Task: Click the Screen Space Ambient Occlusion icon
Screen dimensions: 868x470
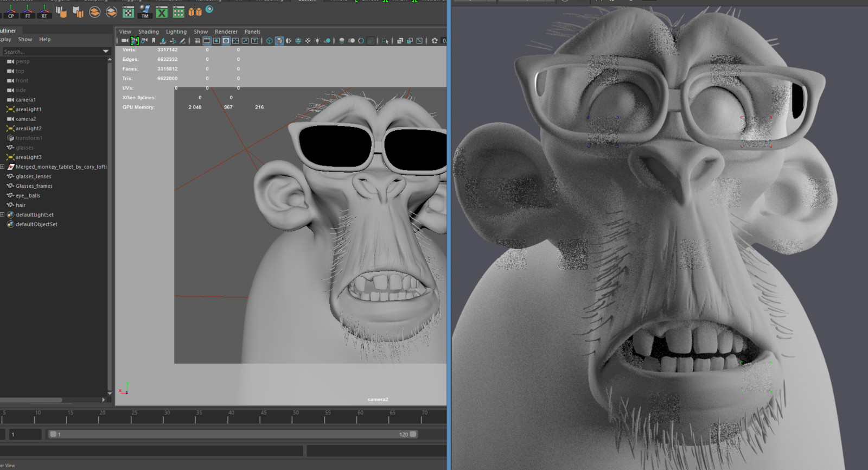Action: coord(341,41)
